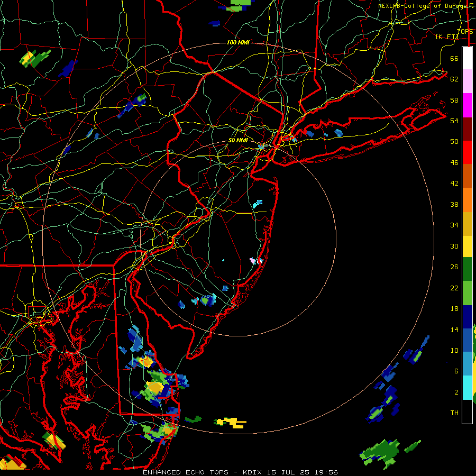Click the light pink radar echo on the coast

(x=253, y=260)
